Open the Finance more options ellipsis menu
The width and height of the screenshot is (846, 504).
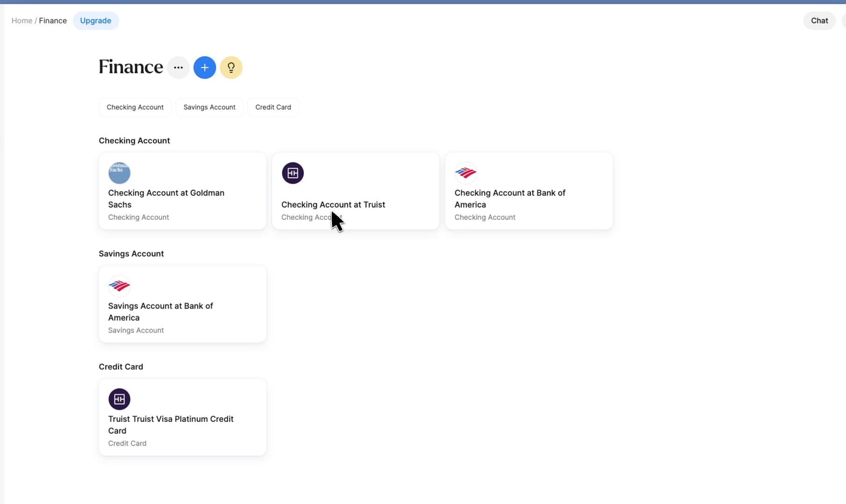tap(178, 68)
